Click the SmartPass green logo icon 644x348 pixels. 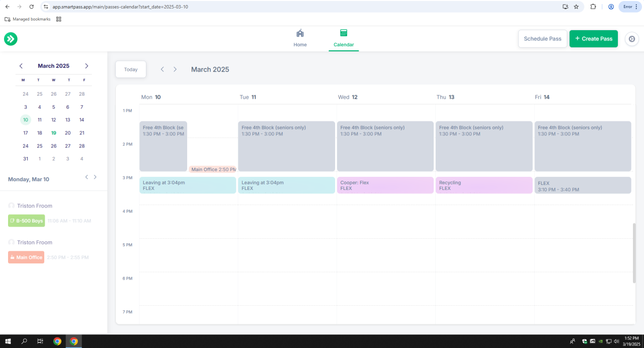(x=11, y=39)
